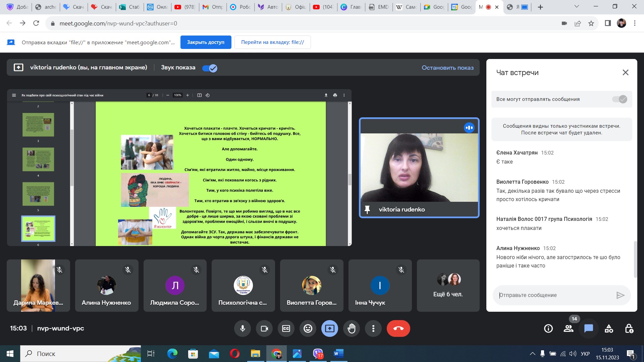Open meeting details info icon
644x362 pixels.
[548, 328]
